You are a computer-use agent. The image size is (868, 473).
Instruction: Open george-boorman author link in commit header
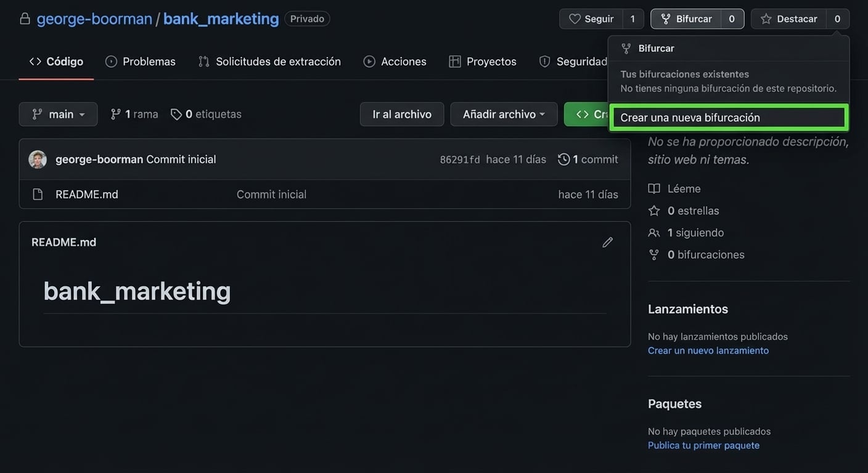tap(99, 160)
